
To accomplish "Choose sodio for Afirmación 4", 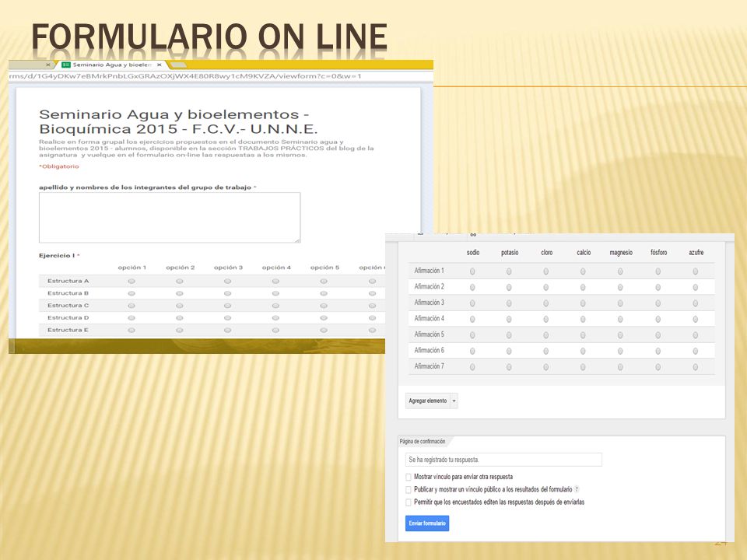I will click(x=472, y=320).
